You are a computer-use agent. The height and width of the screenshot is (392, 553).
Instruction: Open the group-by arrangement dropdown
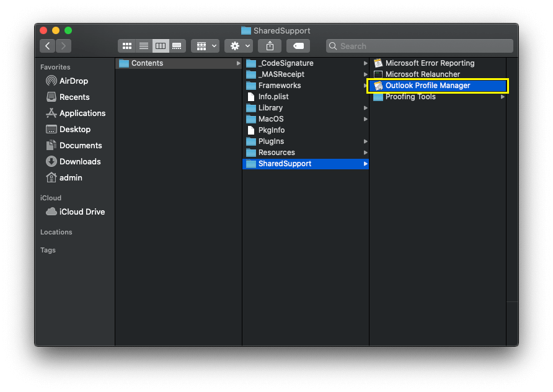(x=205, y=46)
